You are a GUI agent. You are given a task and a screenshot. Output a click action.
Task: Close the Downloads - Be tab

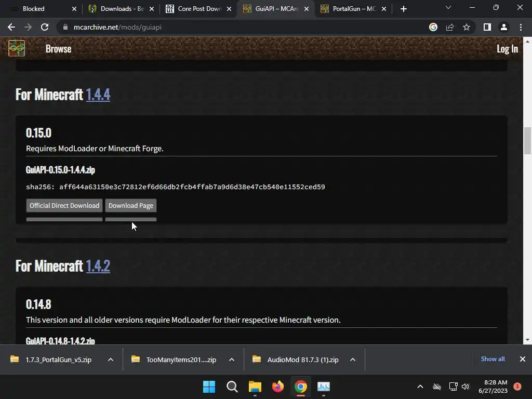coord(152,9)
